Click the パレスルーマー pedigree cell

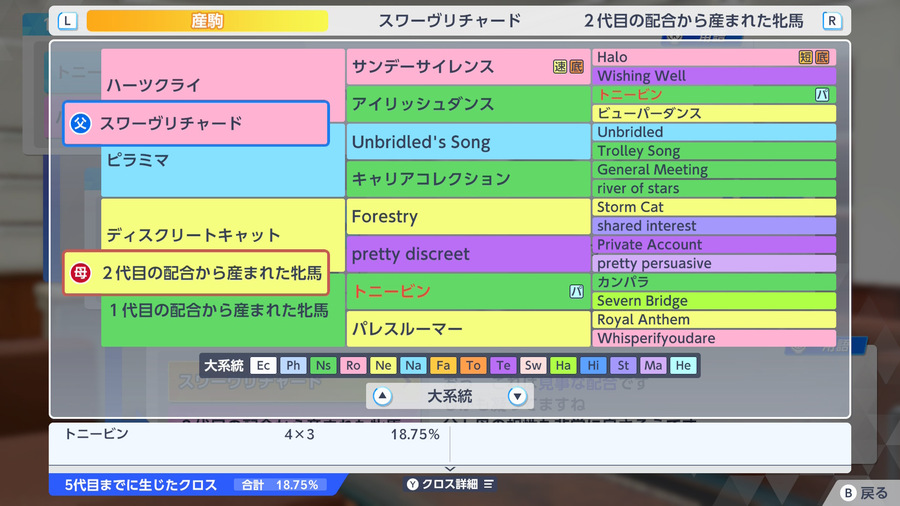(468, 329)
